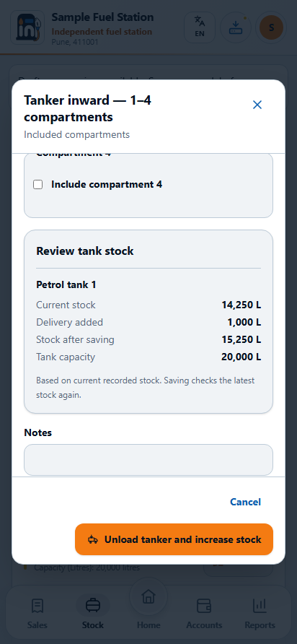Click the Delivery added value 1,000 L
The width and height of the screenshot is (297, 644).
[x=244, y=323]
